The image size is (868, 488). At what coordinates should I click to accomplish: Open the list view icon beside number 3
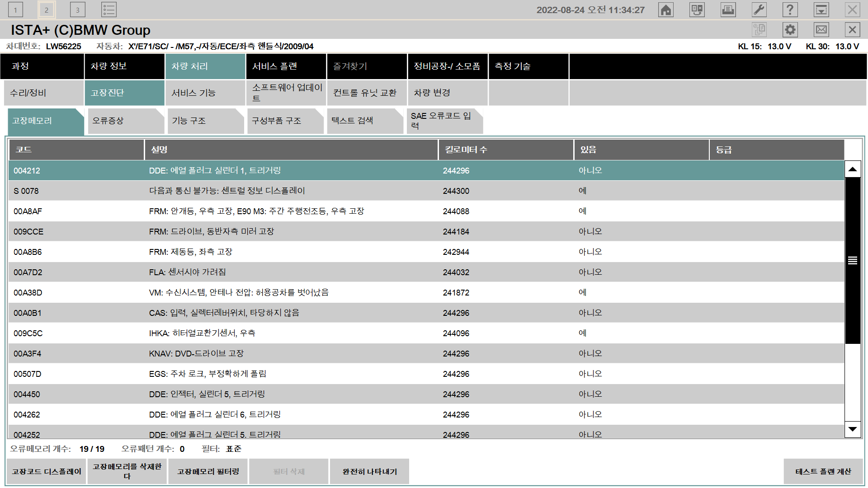click(x=109, y=10)
